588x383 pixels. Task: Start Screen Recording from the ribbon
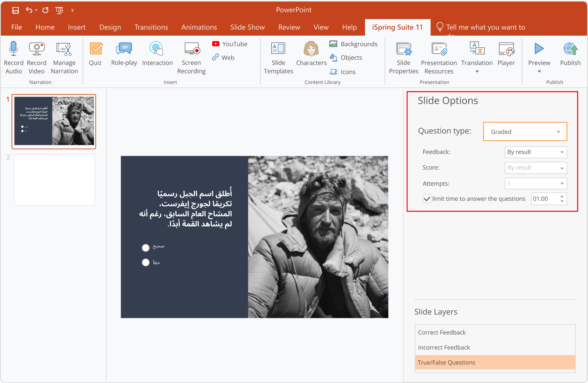[x=192, y=58]
